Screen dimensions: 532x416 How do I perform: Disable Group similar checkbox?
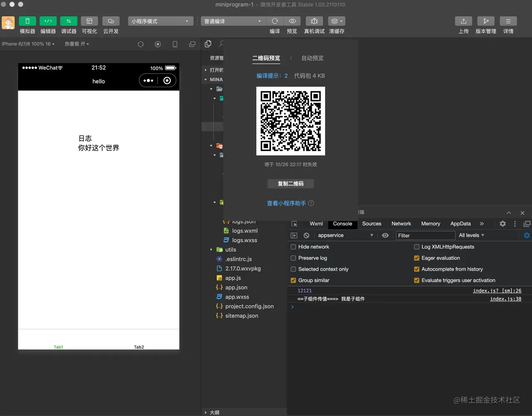coord(293,280)
